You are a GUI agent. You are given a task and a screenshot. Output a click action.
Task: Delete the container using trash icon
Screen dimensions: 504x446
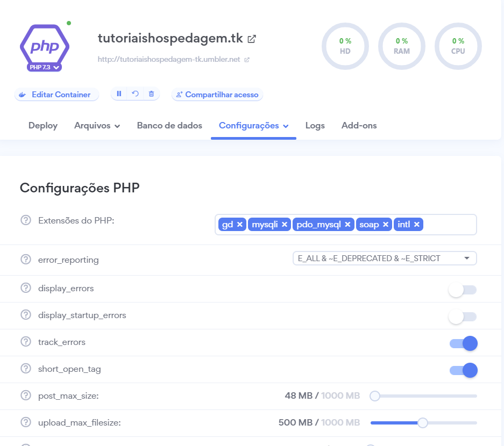pyautogui.click(x=151, y=94)
